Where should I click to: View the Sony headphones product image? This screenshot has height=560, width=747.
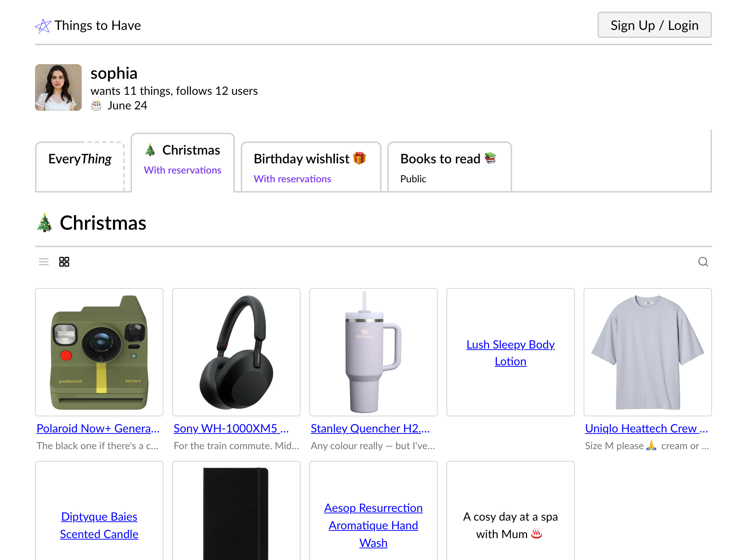236,352
